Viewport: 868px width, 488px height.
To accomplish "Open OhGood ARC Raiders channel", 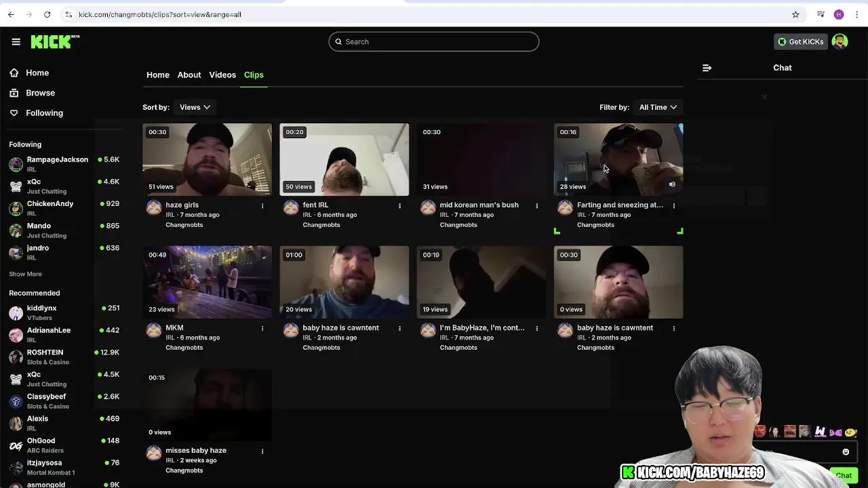I will pyautogui.click(x=64, y=445).
